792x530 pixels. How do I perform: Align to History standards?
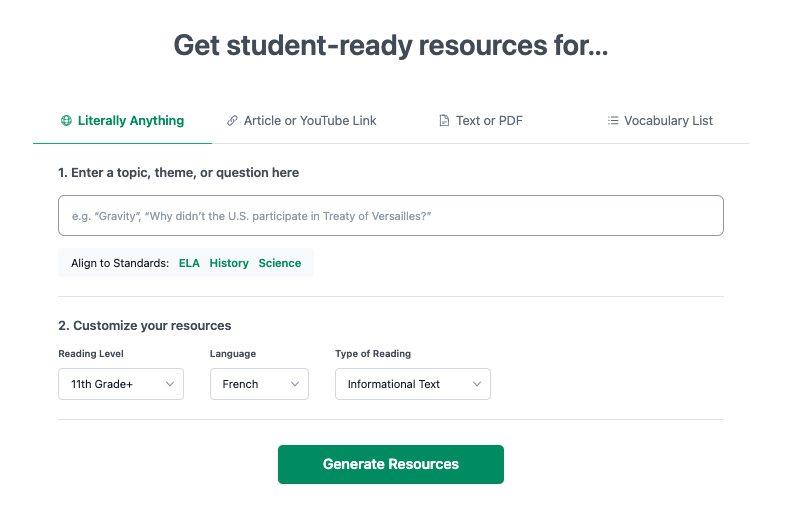pos(229,263)
